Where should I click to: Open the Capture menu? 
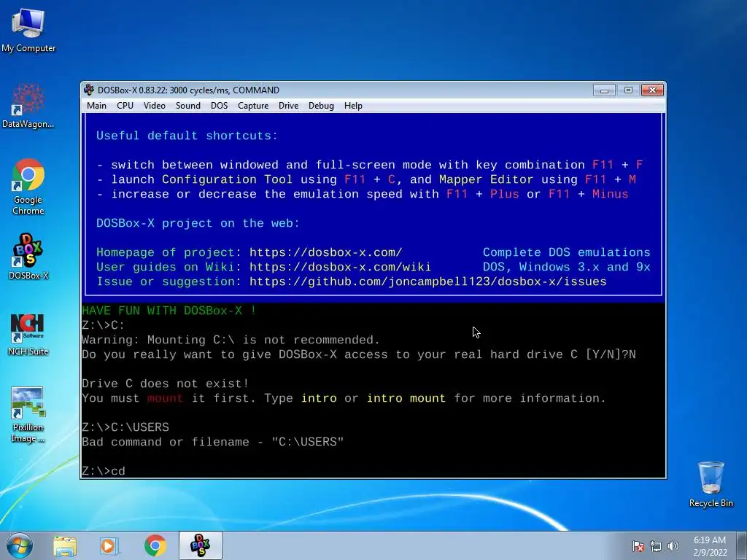pyautogui.click(x=253, y=106)
